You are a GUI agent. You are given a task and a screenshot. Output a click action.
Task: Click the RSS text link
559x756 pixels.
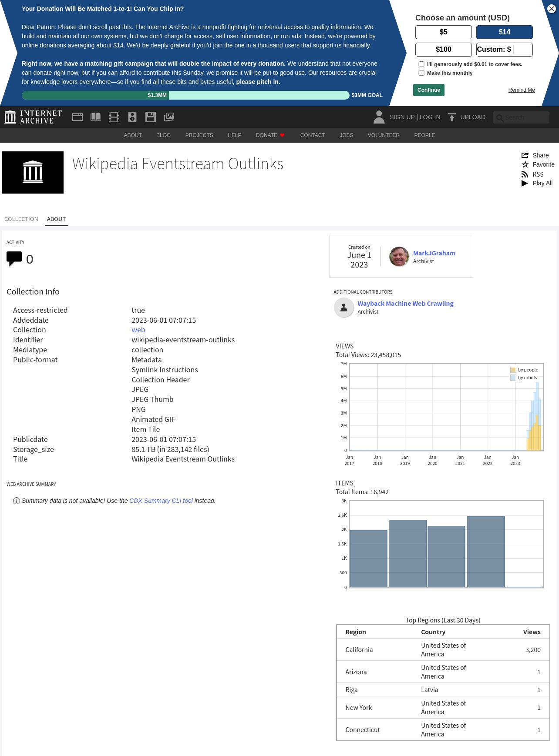pyautogui.click(x=538, y=174)
